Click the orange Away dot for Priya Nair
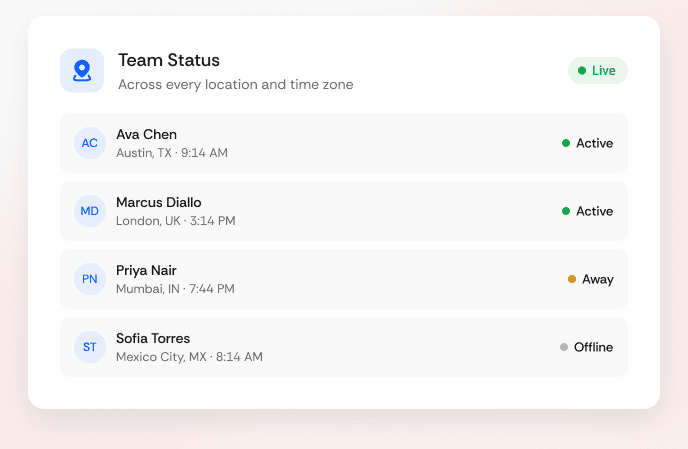688x449 pixels. (x=572, y=279)
